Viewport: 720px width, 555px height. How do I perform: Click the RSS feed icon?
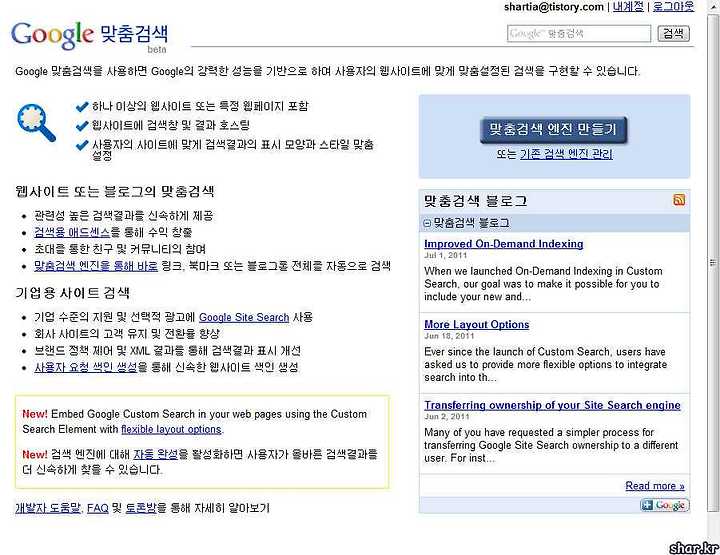click(679, 199)
